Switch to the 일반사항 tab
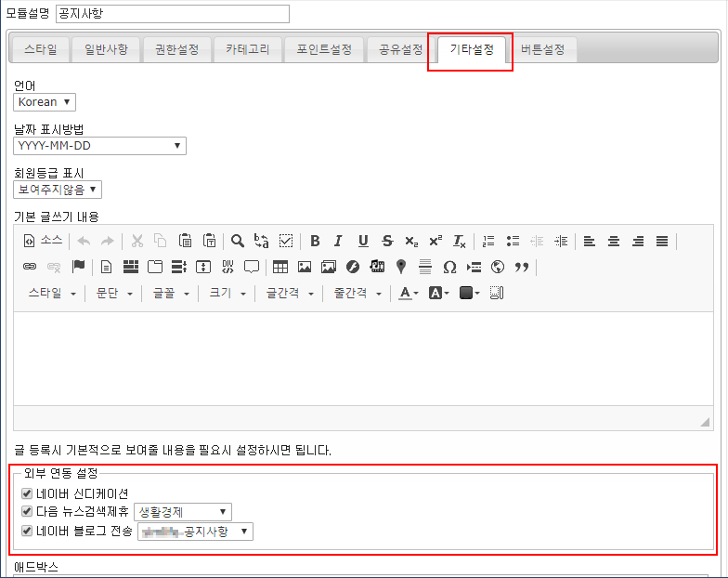This screenshot has width=728, height=578. point(106,49)
